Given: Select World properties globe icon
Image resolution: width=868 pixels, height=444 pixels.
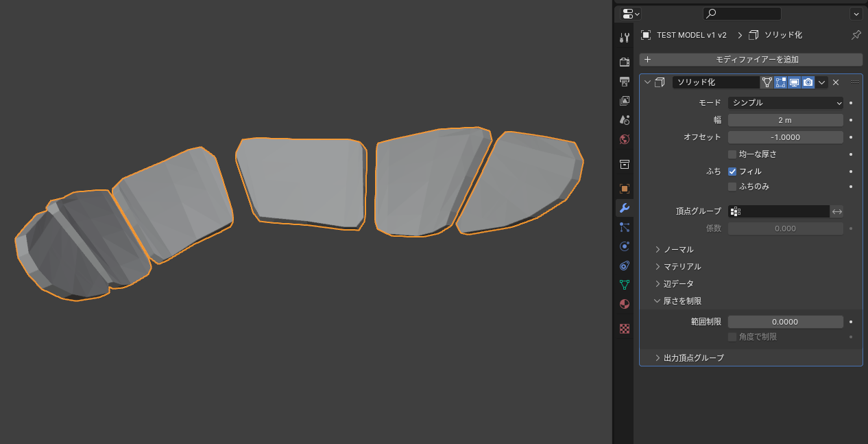Looking at the screenshot, I should point(624,139).
